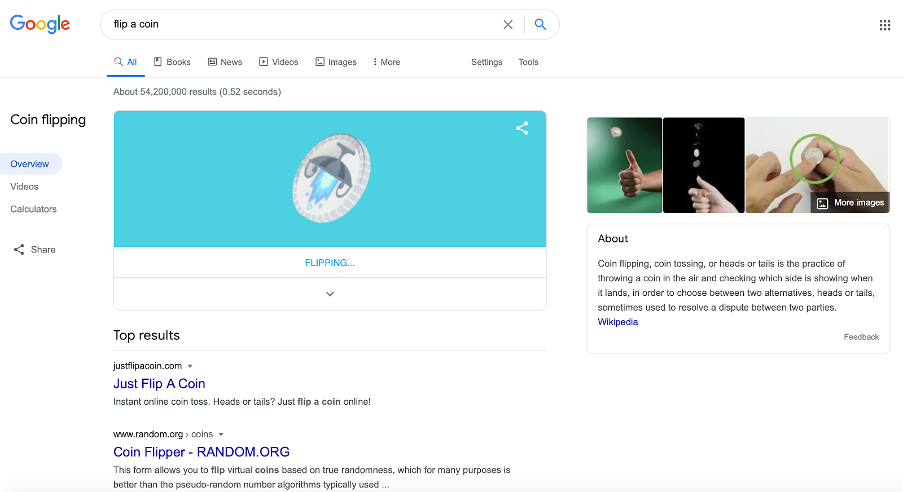Viewport: 904px width, 492px height.
Task: Clear the search box with X
Action: point(508,24)
